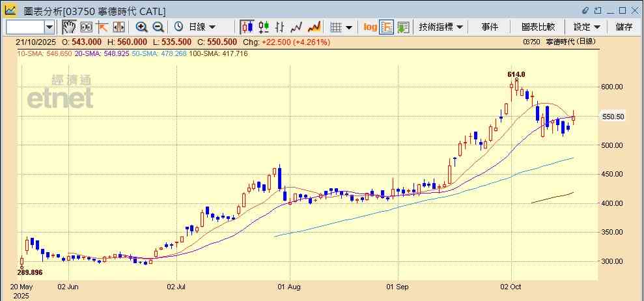Toggle the crosshair arrow tool
The height and width of the screenshot is (301, 644).
102,27
